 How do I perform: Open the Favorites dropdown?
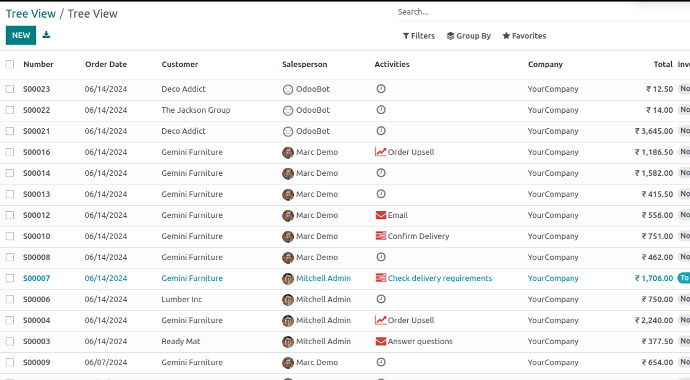[x=524, y=36]
